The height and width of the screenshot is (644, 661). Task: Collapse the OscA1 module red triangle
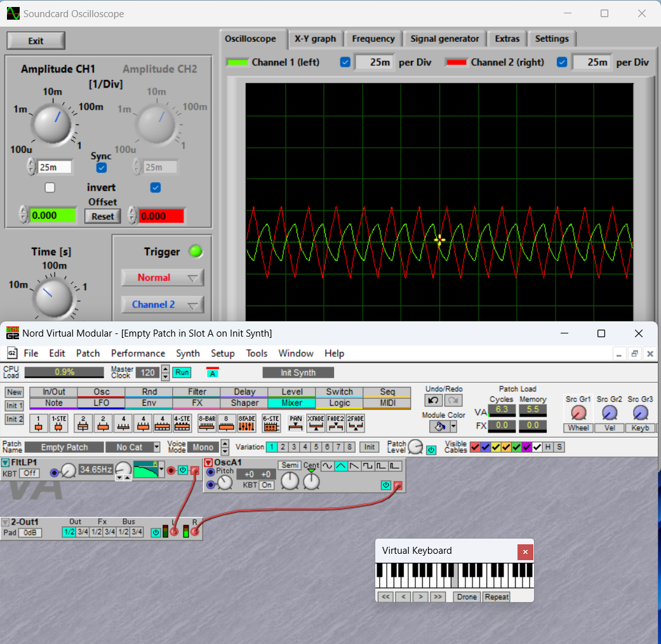[209, 462]
